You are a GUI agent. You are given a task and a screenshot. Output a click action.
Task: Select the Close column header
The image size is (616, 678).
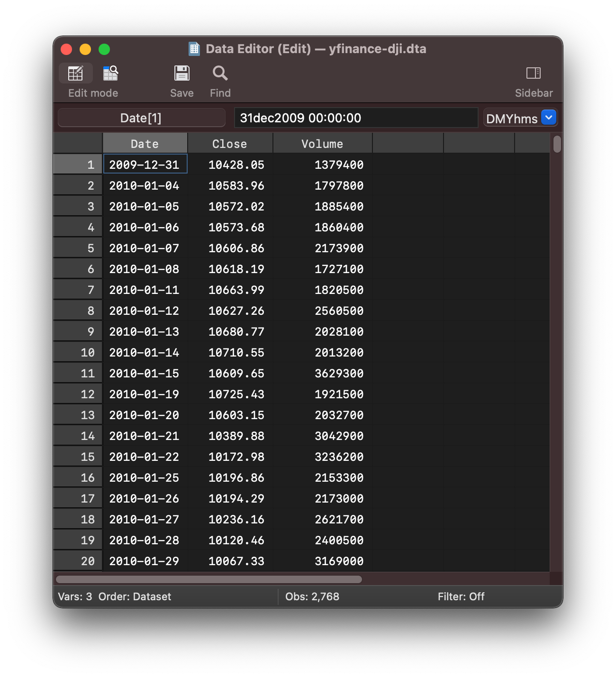[230, 143]
